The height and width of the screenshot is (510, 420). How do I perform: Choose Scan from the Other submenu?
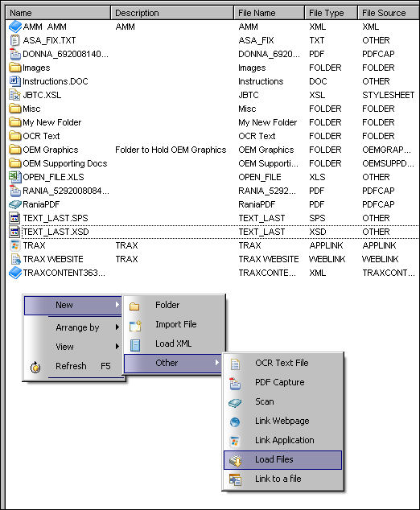tap(282, 401)
